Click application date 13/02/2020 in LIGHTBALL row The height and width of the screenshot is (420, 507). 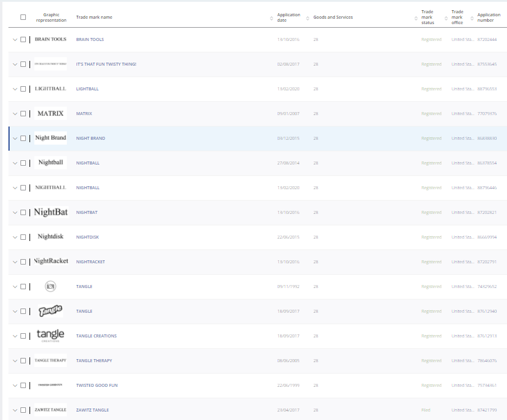click(x=288, y=89)
